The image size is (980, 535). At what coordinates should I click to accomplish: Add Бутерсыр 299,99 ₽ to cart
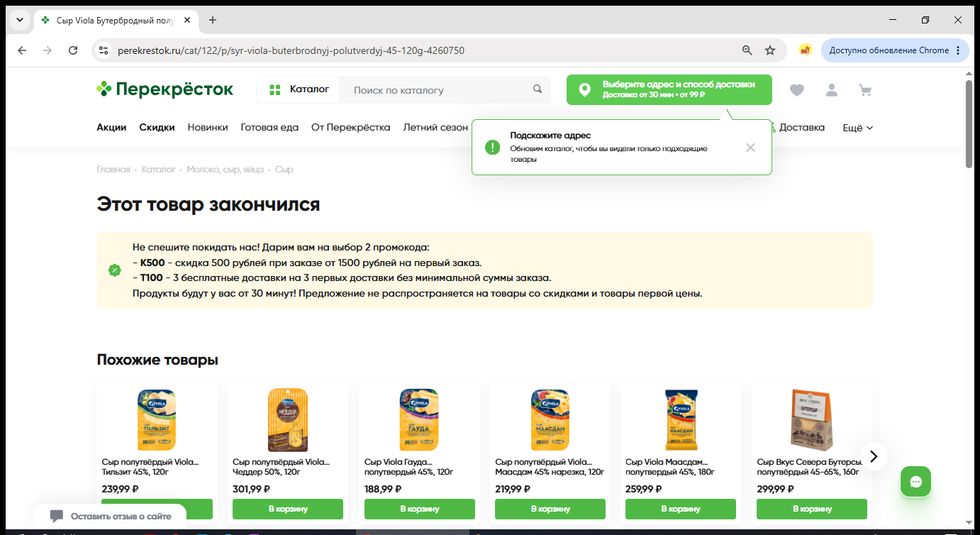[812, 509]
